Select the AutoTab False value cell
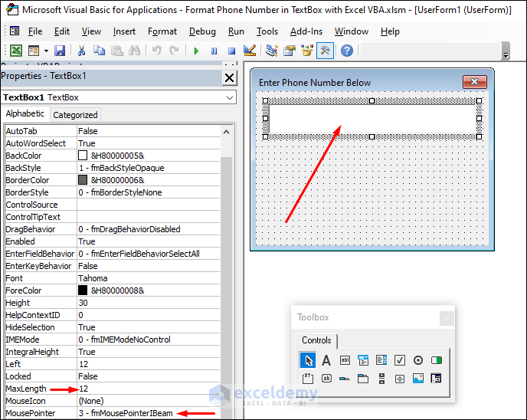Screen dimensions: 527x420 (149, 131)
